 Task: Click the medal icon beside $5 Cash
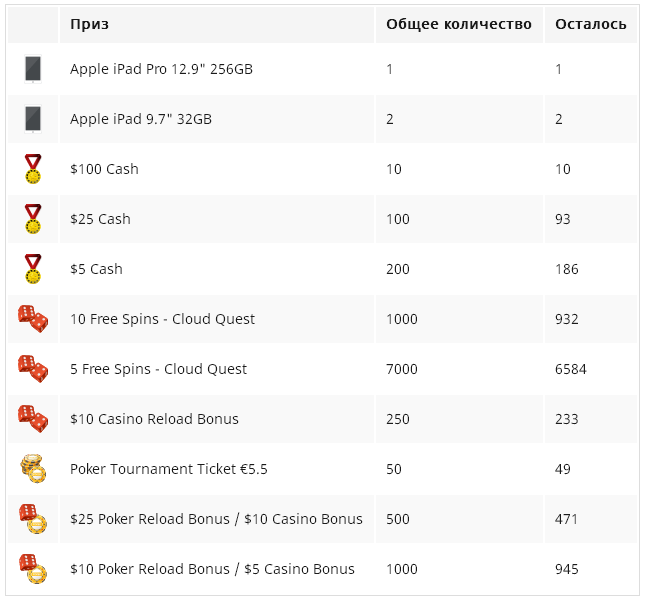click(x=33, y=269)
